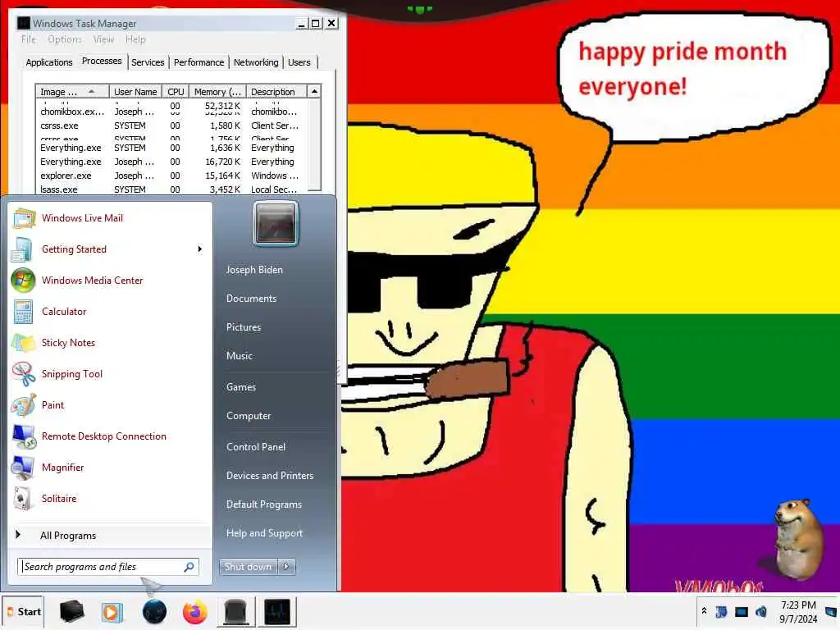This screenshot has height=630, width=840.
Task: Open the dark terminal-like taskbar icon left of Task Manager
Action: pos(235,612)
